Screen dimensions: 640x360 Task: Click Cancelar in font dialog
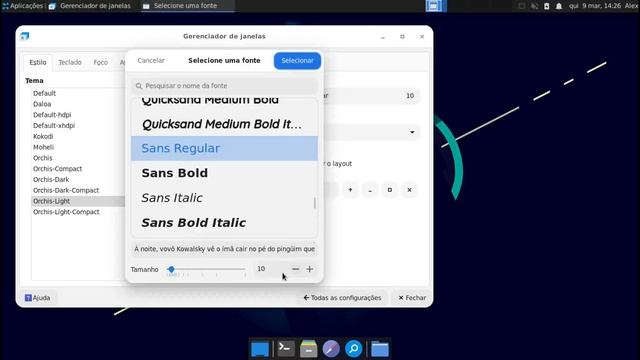151,60
